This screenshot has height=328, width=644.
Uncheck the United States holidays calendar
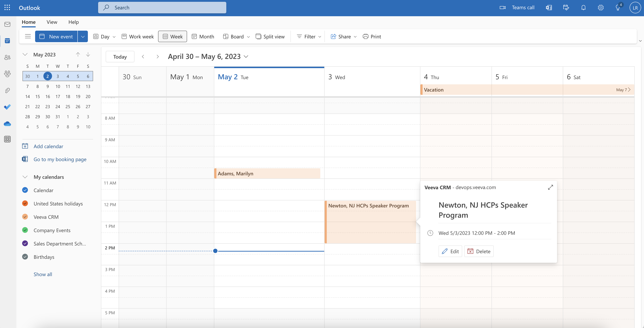click(25, 203)
